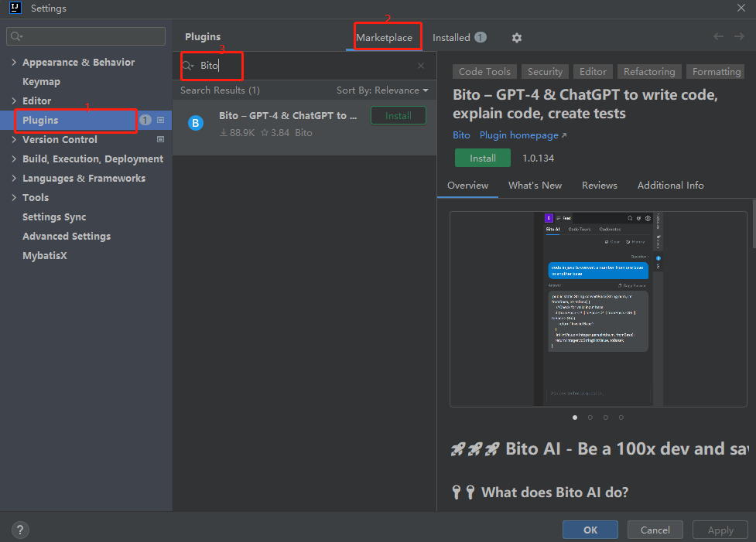The image size is (756, 542).
Task: Switch to the Installed tab
Action: point(459,38)
